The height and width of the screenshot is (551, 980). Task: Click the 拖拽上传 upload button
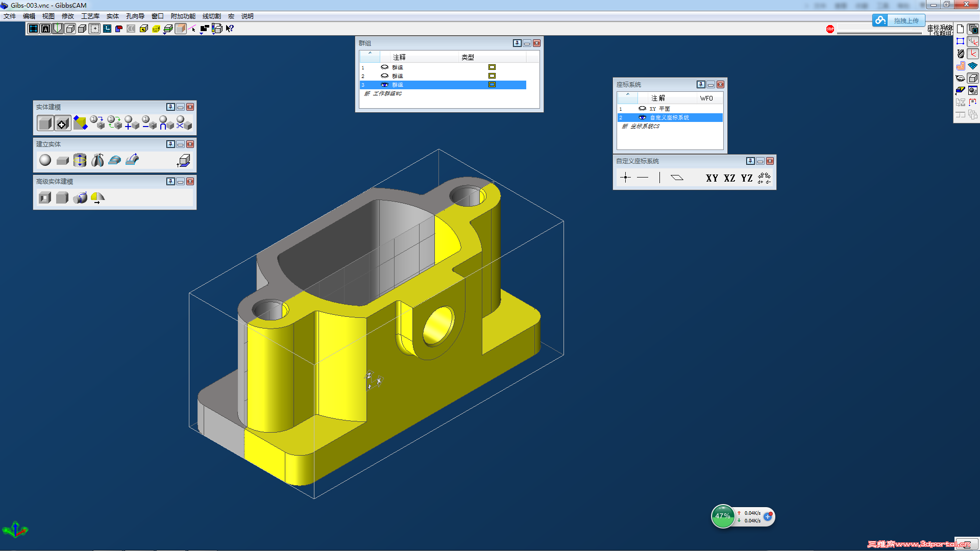pyautogui.click(x=899, y=20)
